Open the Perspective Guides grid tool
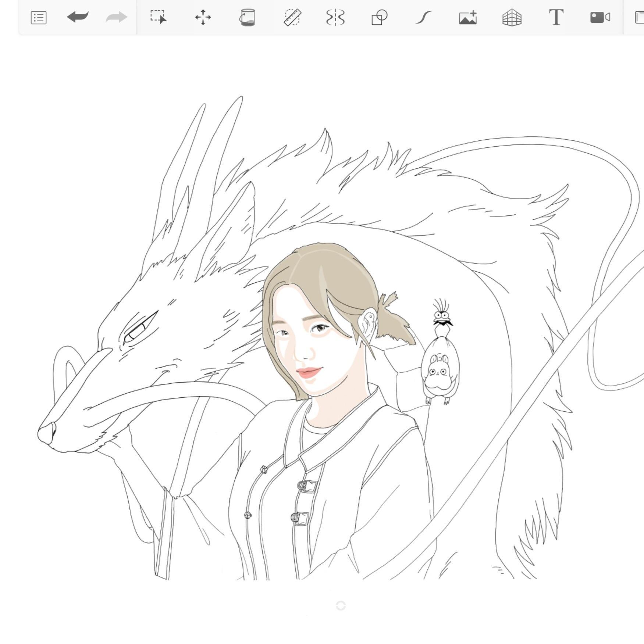The height and width of the screenshot is (644, 644). pyautogui.click(x=512, y=17)
